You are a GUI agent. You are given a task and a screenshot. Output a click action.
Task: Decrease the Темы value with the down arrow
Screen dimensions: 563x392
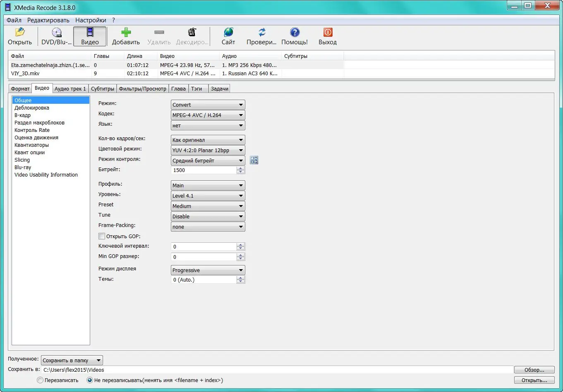click(241, 282)
